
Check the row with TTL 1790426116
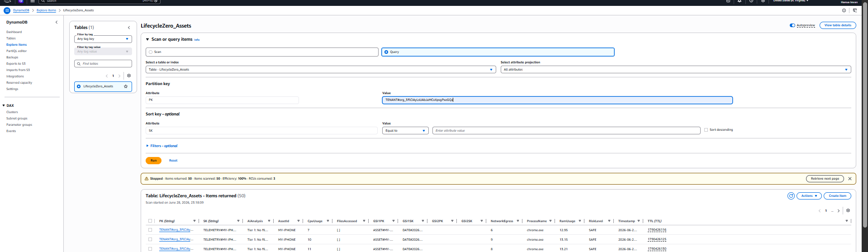coord(150,230)
